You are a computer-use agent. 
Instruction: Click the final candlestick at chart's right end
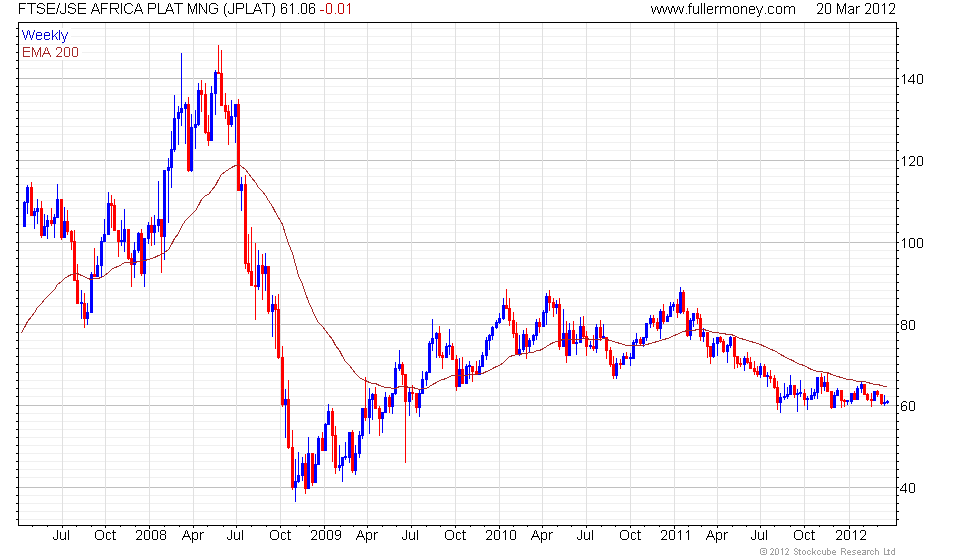pyautogui.click(x=886, y=403)
